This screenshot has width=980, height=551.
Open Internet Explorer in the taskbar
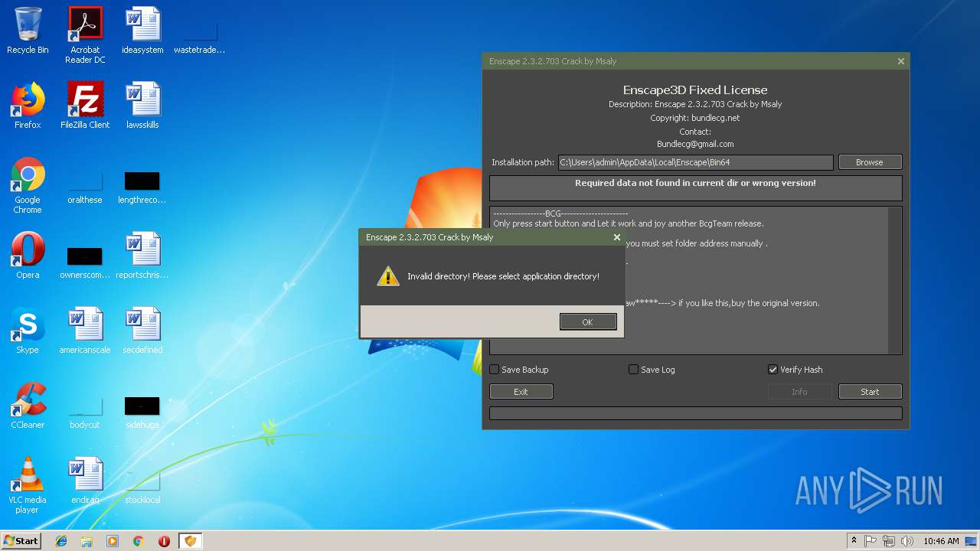coord(61,541)
